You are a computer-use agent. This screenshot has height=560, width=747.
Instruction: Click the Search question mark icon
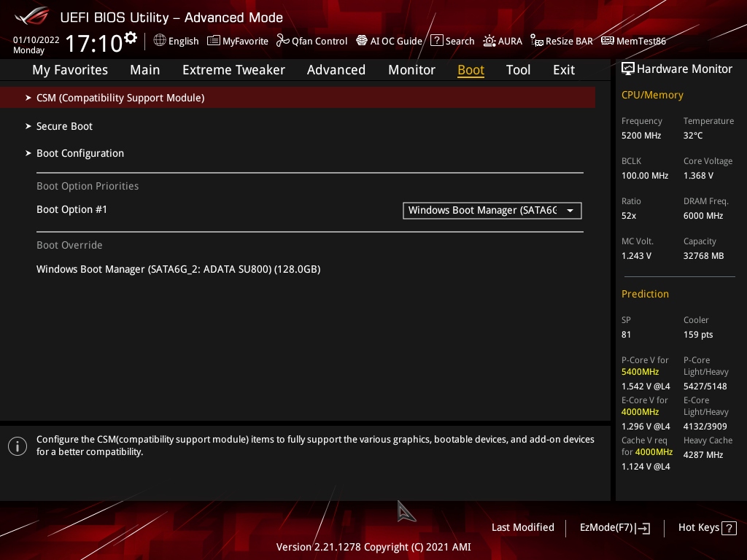point(436,41)
